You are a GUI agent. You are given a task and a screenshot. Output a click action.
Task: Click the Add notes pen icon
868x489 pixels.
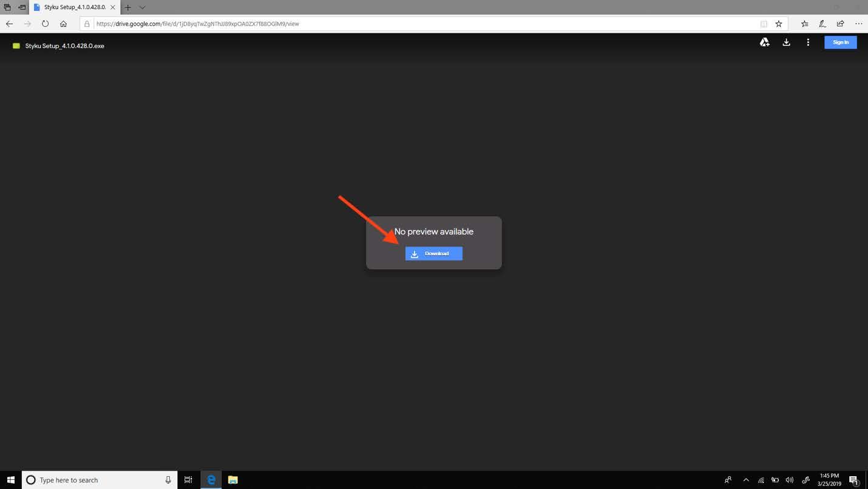point(822,24)
